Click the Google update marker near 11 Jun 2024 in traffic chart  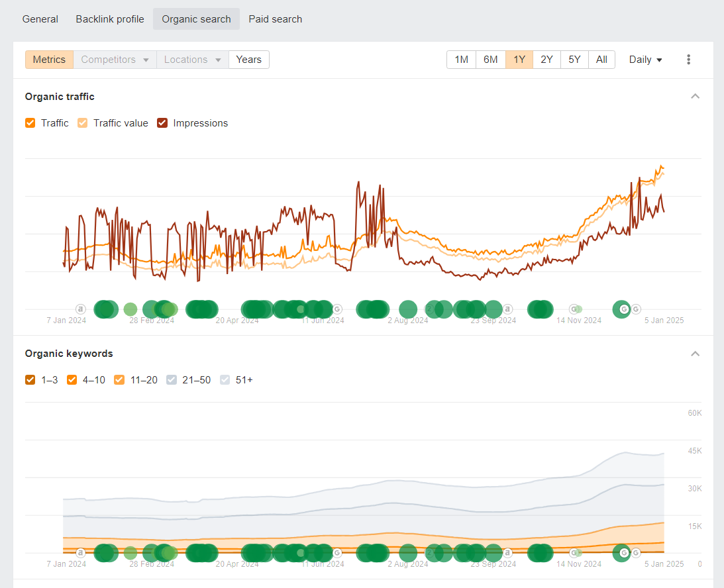(338, 309)
